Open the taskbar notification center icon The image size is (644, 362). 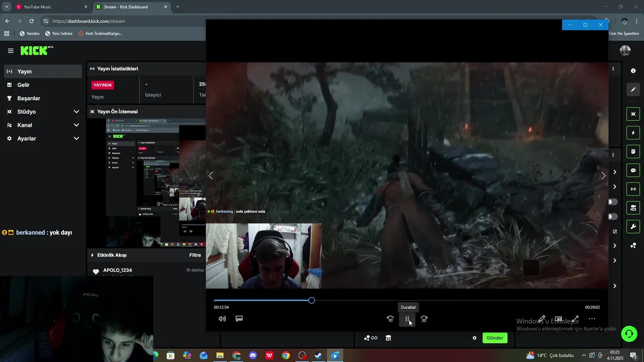[633, 355]
